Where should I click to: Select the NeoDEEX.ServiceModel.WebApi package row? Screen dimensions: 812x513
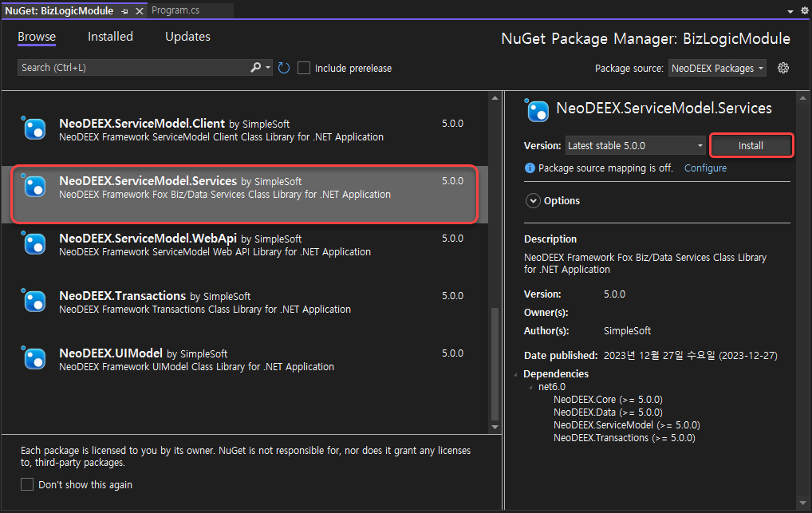(x=244, y=252)
